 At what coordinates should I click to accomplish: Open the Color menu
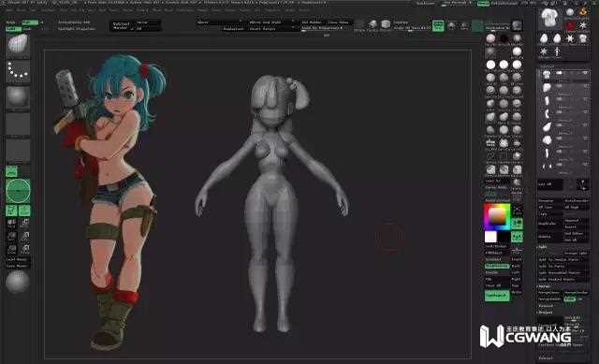(x=34, y=10)
